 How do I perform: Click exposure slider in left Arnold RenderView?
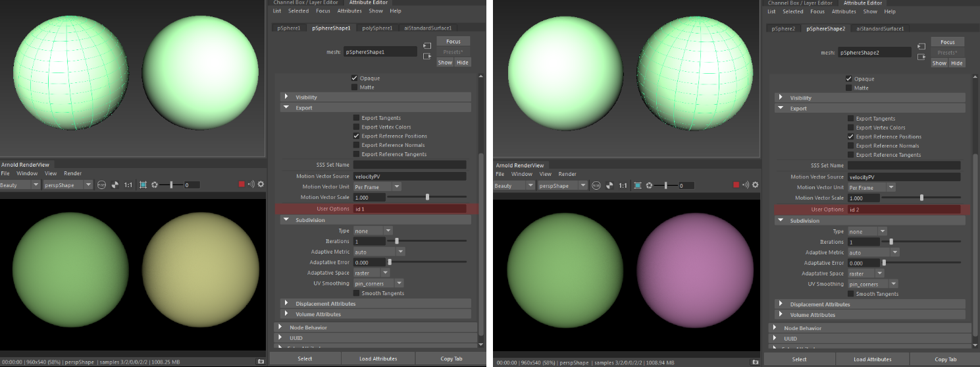(x=171, y=185)
